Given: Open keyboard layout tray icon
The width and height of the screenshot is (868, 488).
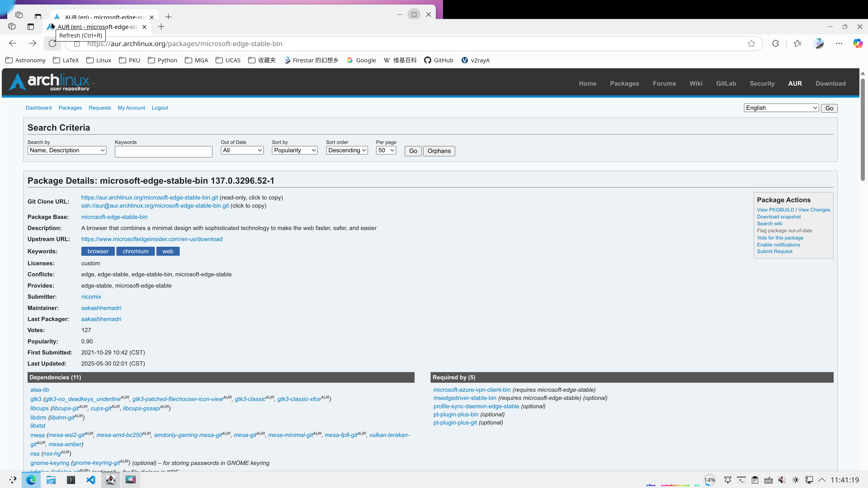Looking at the screenshot, I should click(768, 480).
